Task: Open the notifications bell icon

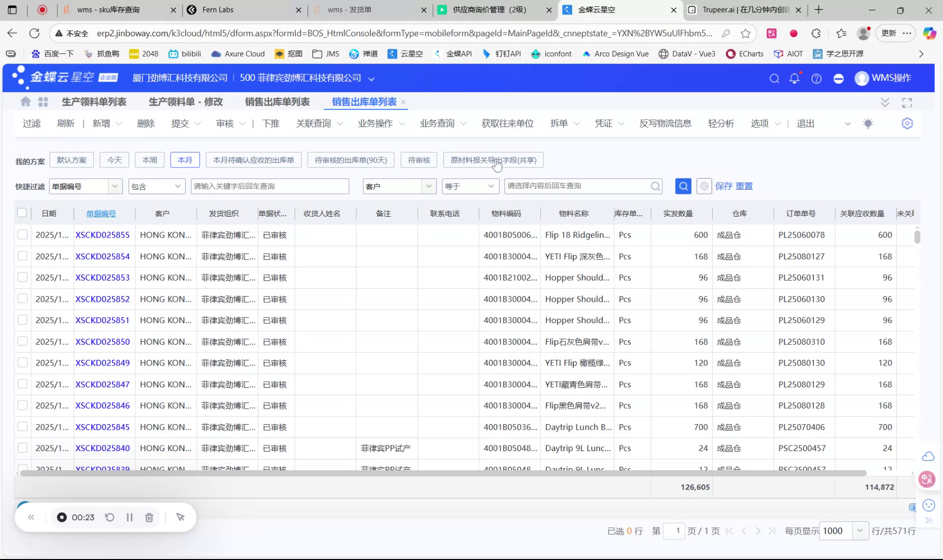Action: click(794, 78)
